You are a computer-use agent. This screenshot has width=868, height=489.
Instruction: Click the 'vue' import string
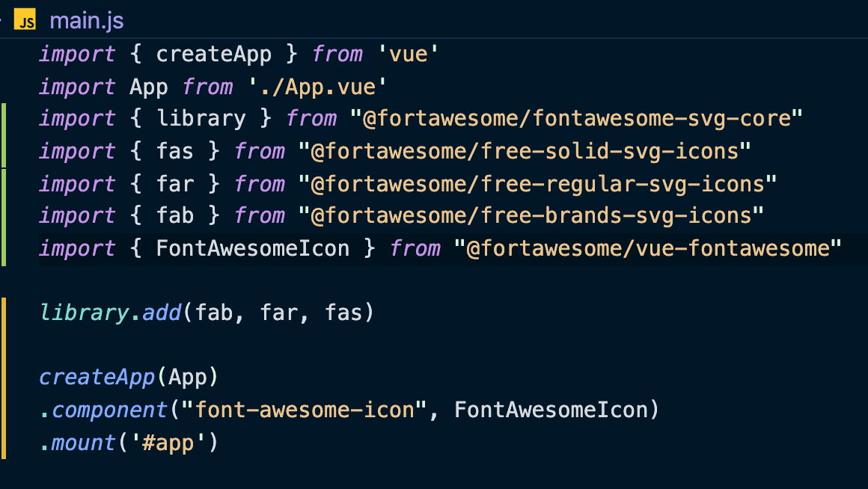[x=409, y=55]
